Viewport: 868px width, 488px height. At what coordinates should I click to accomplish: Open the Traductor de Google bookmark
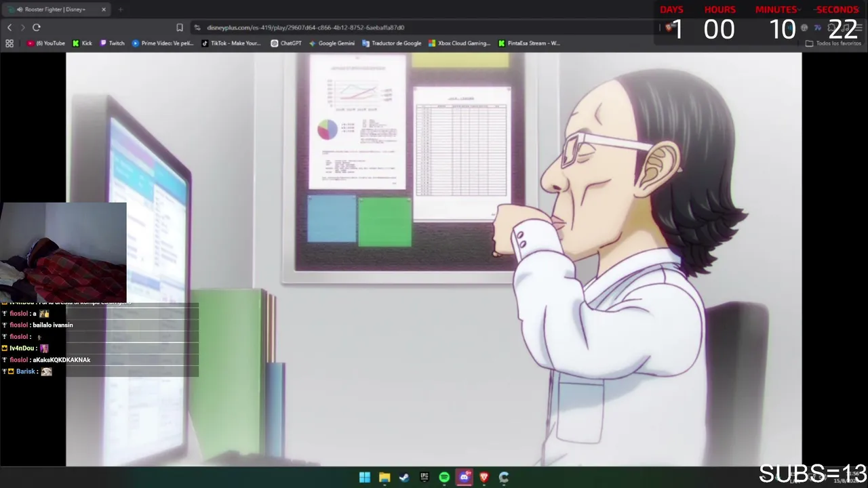[x=392, y=43]
